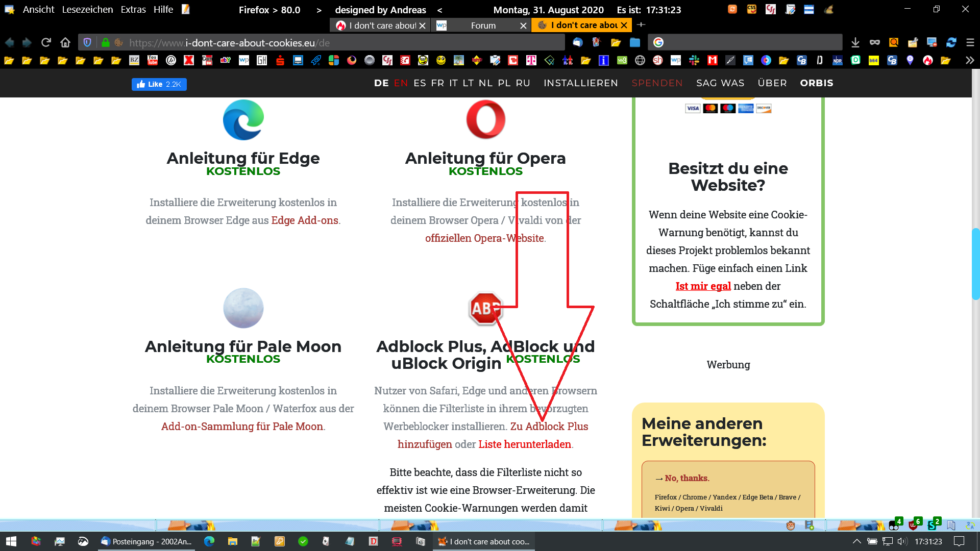Expand the hidden system tray icons
This screenshot has height=551, width=980.
pos(856,541)
